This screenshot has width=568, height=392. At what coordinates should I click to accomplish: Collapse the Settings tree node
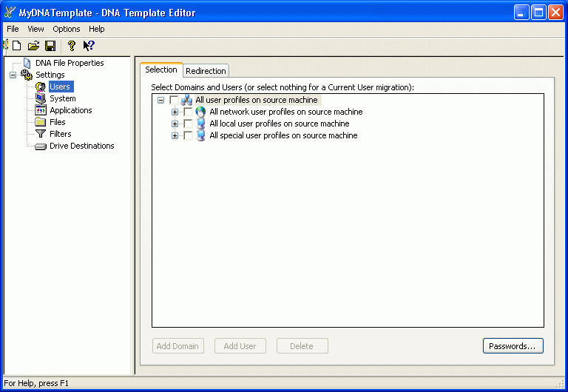(13, 75)
